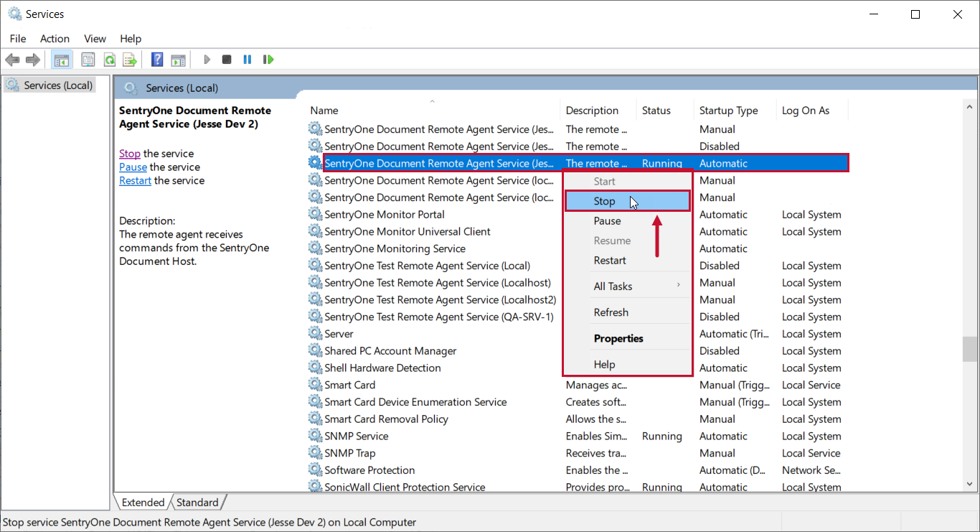980x532 pixels.
Task: Click the gear icon beside Shell Hardware Detection
Action: pyautogui.click(x=315, y=368)
